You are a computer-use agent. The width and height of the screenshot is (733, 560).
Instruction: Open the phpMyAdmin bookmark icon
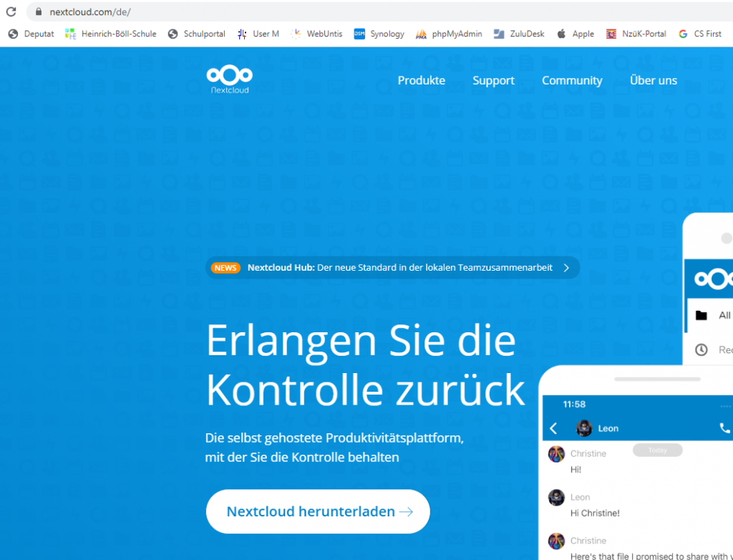(x=421, y=34)
